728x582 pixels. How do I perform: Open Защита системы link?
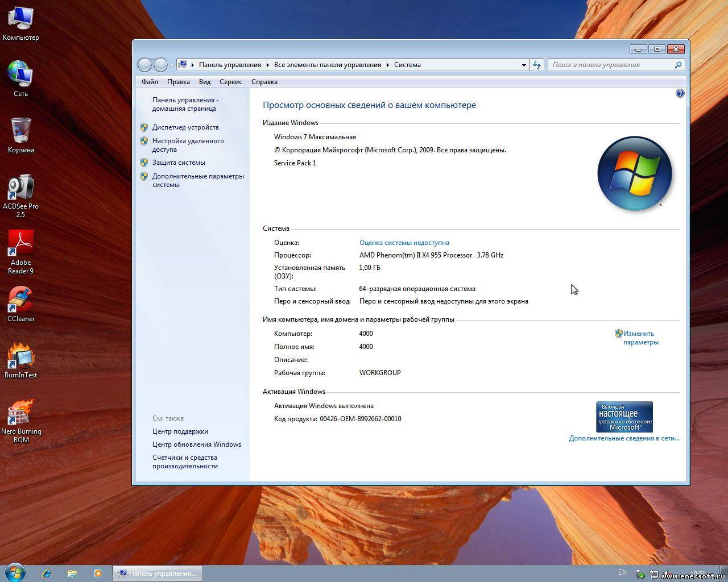coord(179,163)
